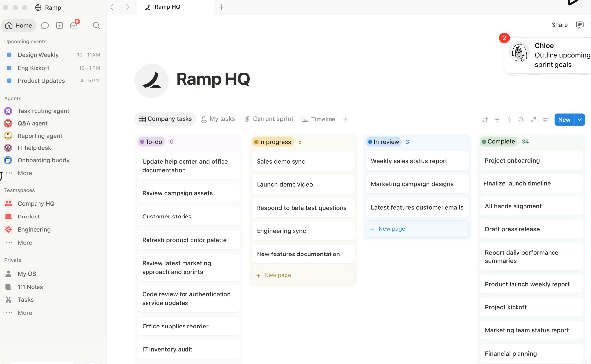Open the calendar icon in sidebar header
The image size is (591, 364).
click(x=60, y=25)
